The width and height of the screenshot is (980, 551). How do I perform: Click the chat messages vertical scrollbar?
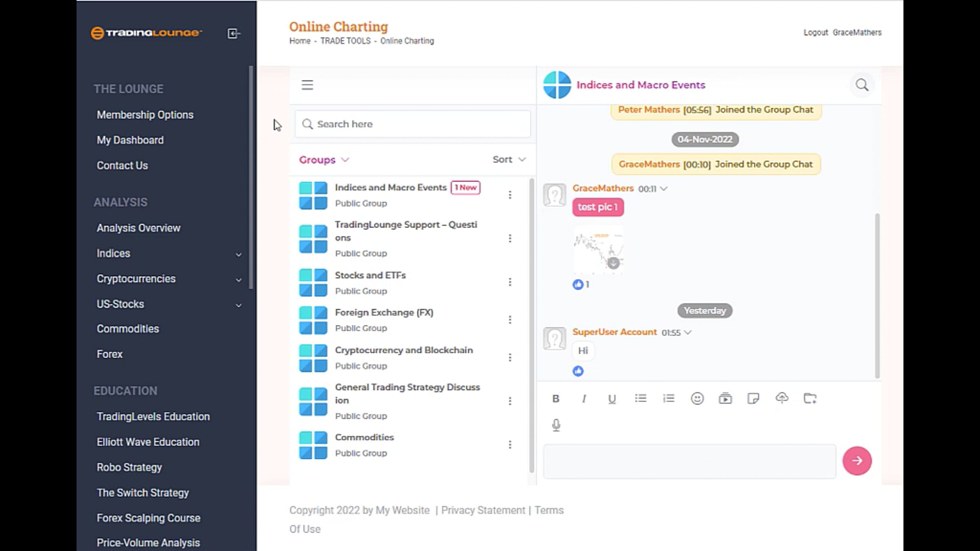(877, 294)
